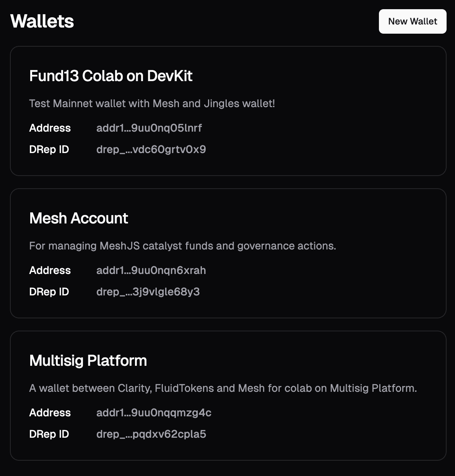
Task: Select the address ending in 9uu0nqqmzg4c
Action: tap(154, 413)
